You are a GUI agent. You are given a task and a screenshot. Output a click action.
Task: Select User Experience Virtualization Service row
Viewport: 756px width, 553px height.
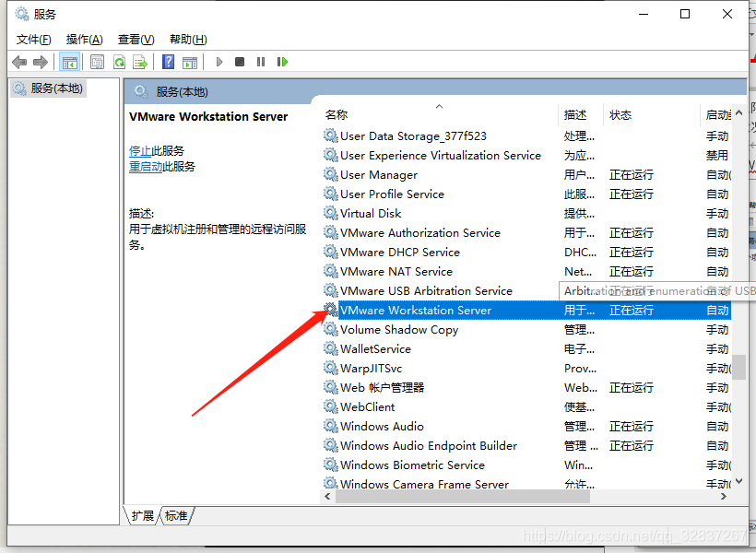click(526, 156)
